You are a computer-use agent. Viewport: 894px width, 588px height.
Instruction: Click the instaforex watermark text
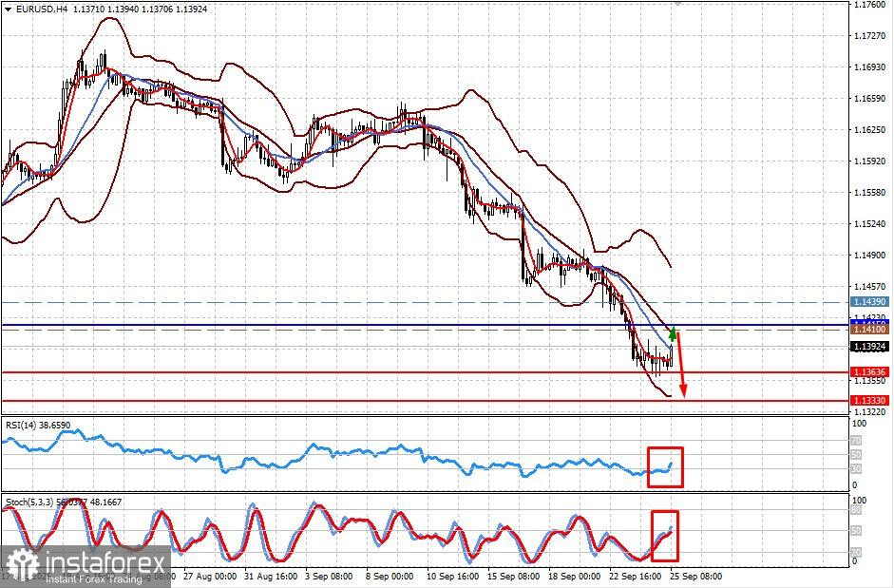(x=104, y=563)
